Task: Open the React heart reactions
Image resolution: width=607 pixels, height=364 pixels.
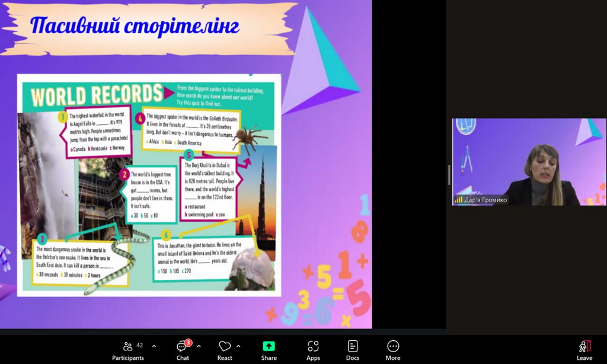Action: (225, 350)
